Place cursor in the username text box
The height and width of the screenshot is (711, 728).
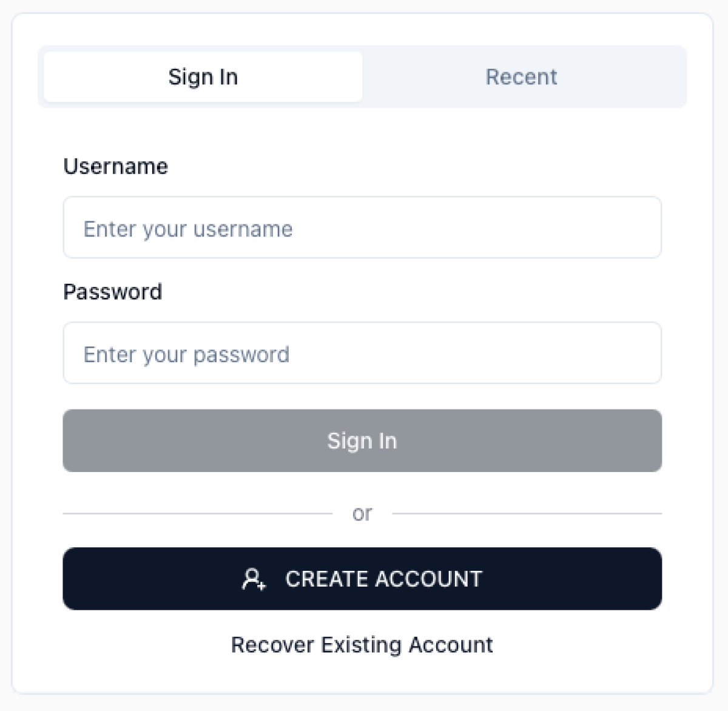(362, 227)
